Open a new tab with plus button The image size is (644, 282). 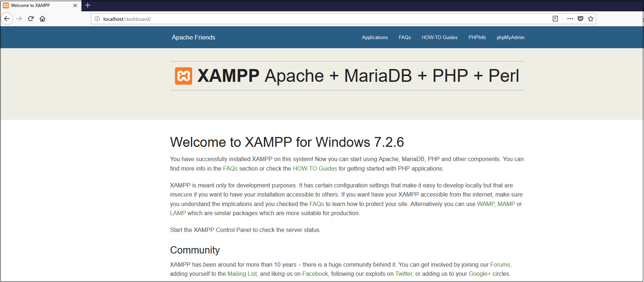(88, 5)
